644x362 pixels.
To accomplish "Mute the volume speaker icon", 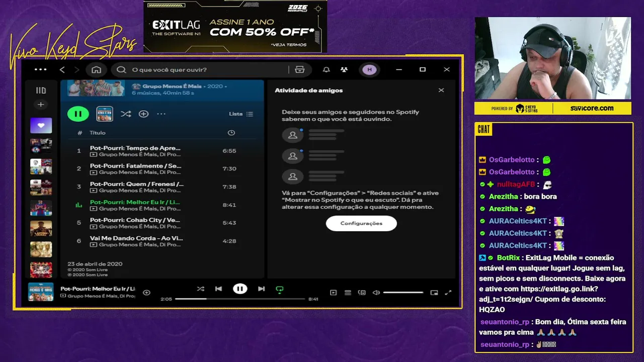I will tap(376, 293).
